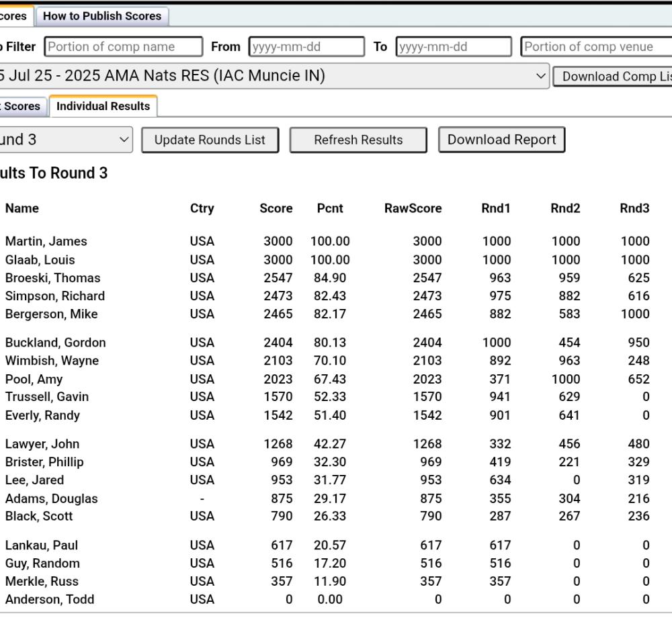Click Bergerson's Rnd2 score 583
This screenshot has height=618, width=672.
pyautogui.click(x=569, y=314)
